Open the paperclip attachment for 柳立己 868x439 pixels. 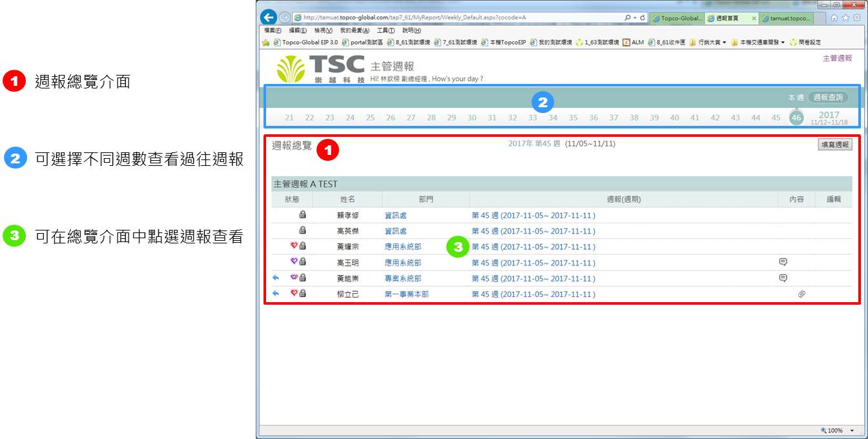801,294
